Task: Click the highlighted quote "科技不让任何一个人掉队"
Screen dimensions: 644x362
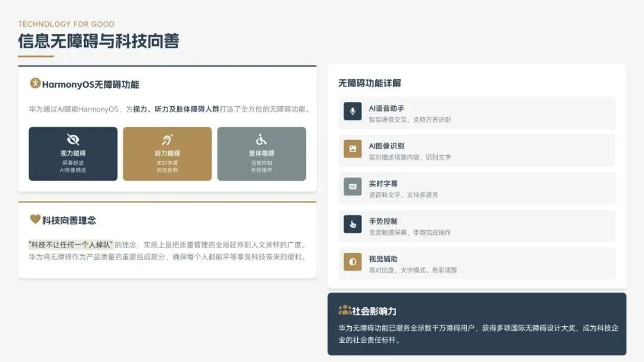Action: click(x=70, y=245)
